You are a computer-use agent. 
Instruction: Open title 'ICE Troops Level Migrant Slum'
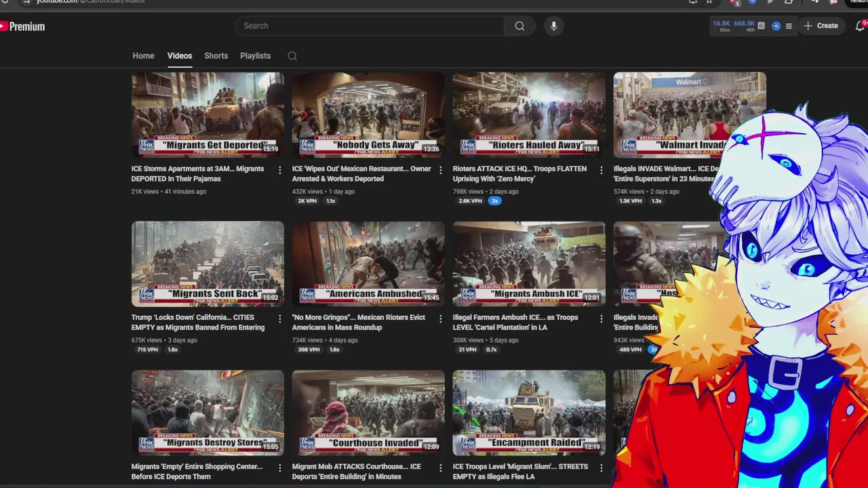(521, 472)
